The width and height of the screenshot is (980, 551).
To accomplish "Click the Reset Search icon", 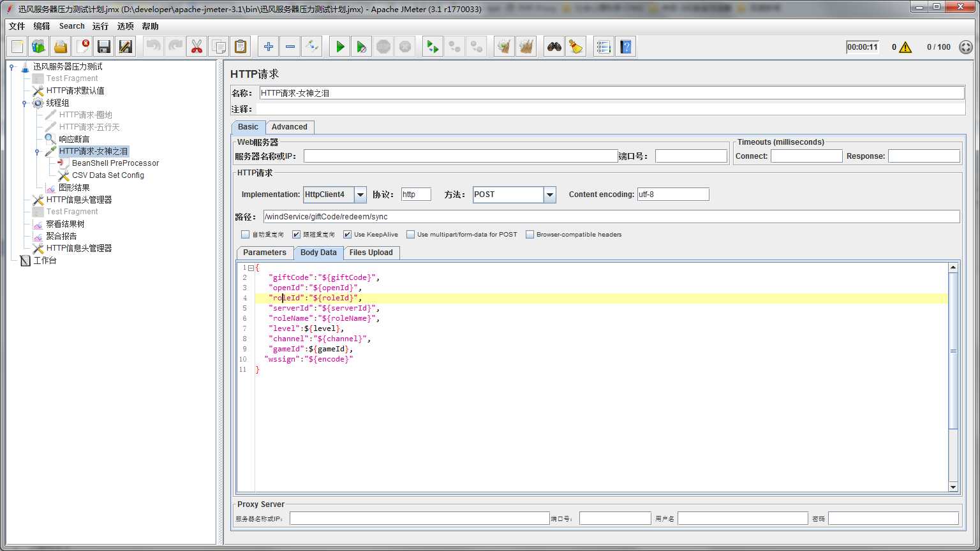I will tap(576, 47).
